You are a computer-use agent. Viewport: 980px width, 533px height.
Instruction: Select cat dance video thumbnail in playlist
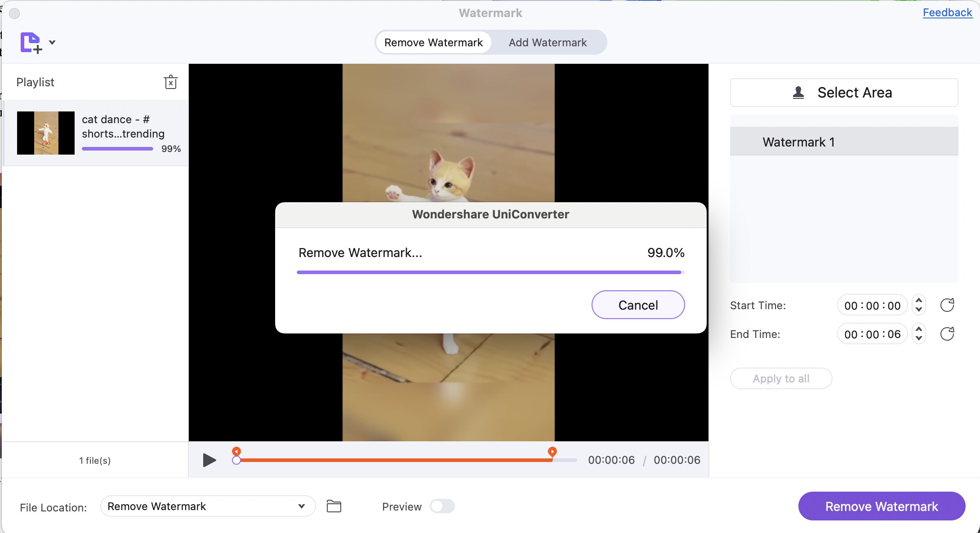46,133
